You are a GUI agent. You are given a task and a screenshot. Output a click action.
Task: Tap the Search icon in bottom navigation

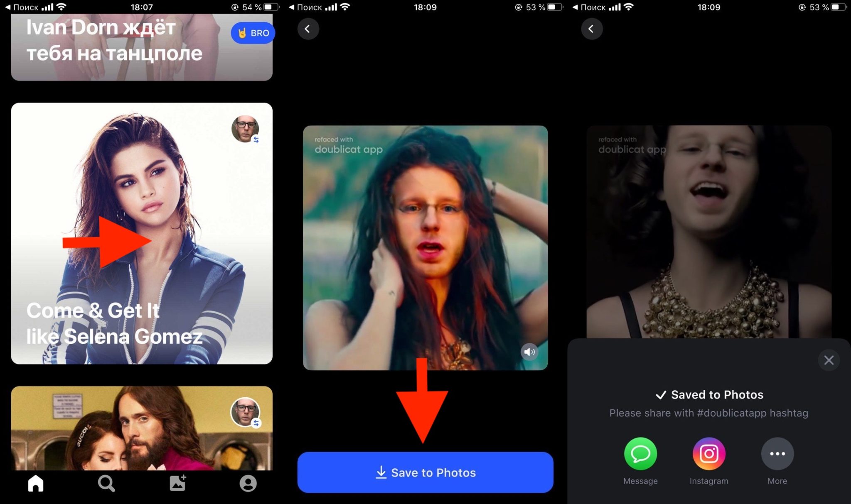coord(106,483)
